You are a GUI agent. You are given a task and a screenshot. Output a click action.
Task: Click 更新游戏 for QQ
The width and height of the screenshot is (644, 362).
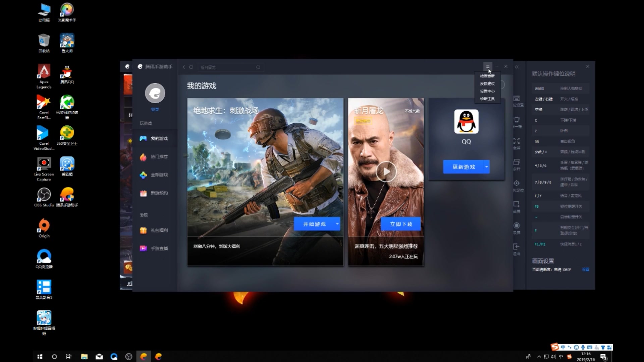pos(464,167)
